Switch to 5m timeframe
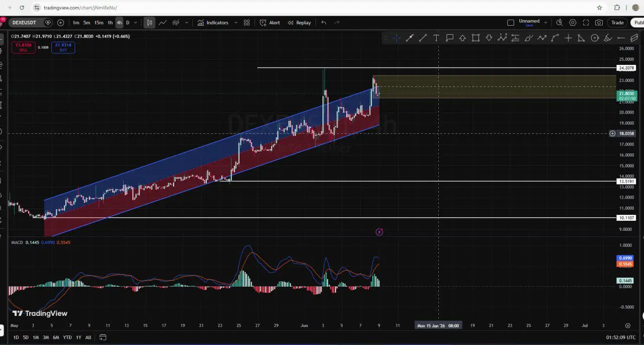 [x=87, y=23]
